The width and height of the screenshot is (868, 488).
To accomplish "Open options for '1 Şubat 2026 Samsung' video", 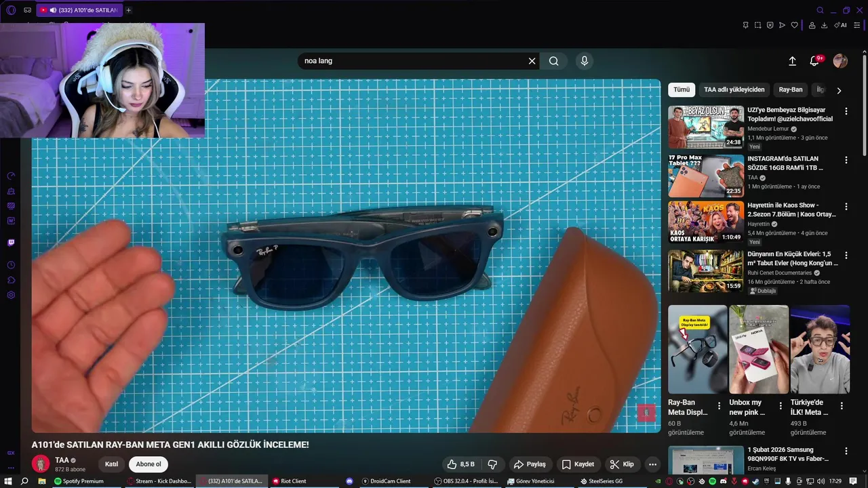I will [846, 451].
